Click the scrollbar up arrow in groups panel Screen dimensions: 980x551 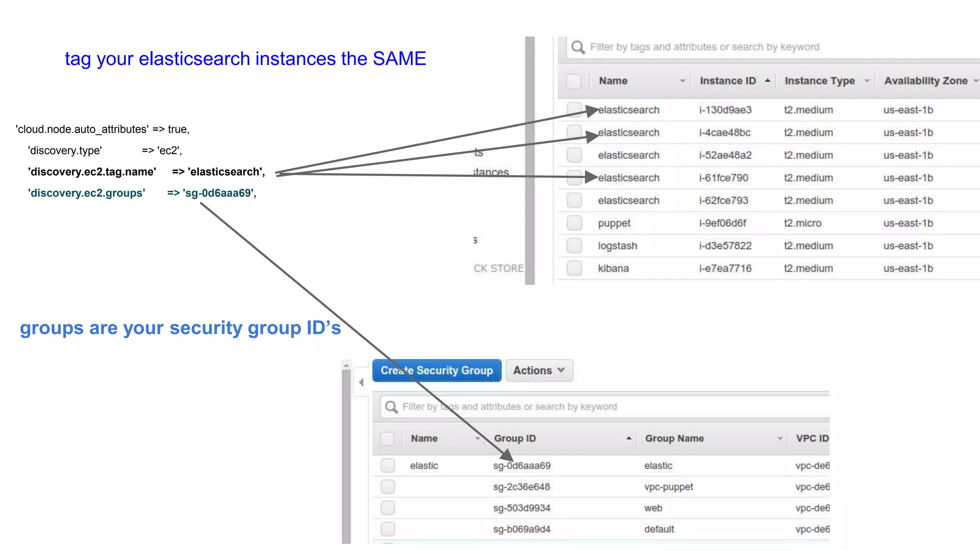(x=346, y=365)
